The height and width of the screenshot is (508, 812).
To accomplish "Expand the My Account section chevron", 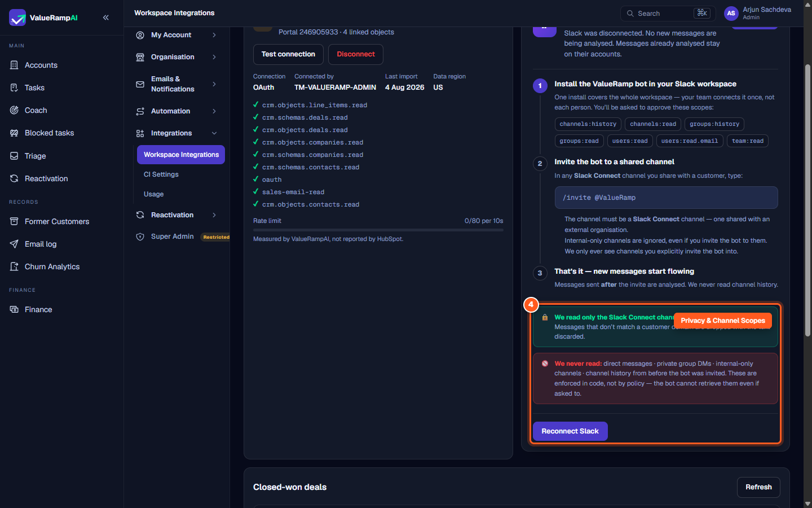I will pos(214,35).
